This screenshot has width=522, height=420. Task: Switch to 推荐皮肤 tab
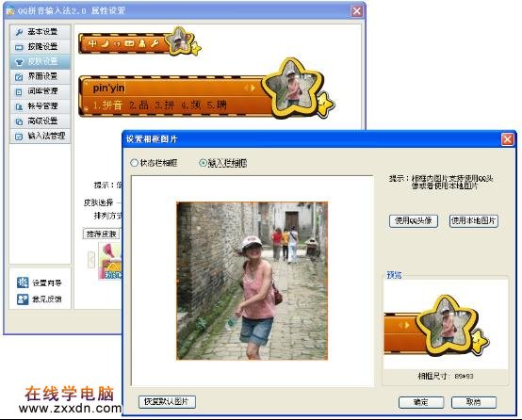coord(101,234)
